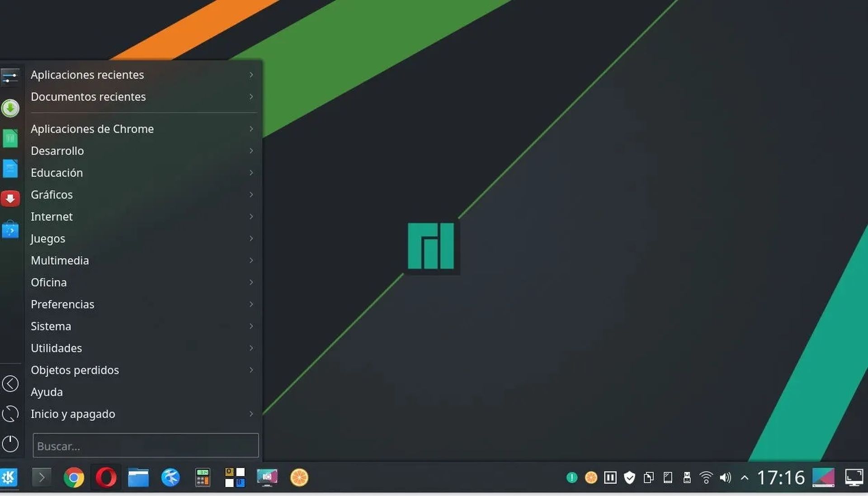This screenshot has width=868, height=496.
Task: Expand the Inicio y apagado submenu
Action: point(73,414)
